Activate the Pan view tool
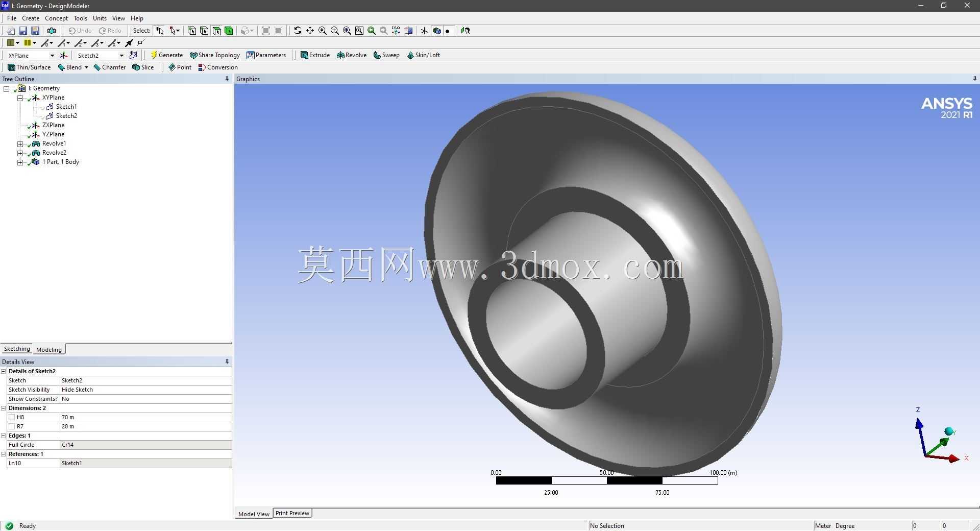 (x=310, y=31)
